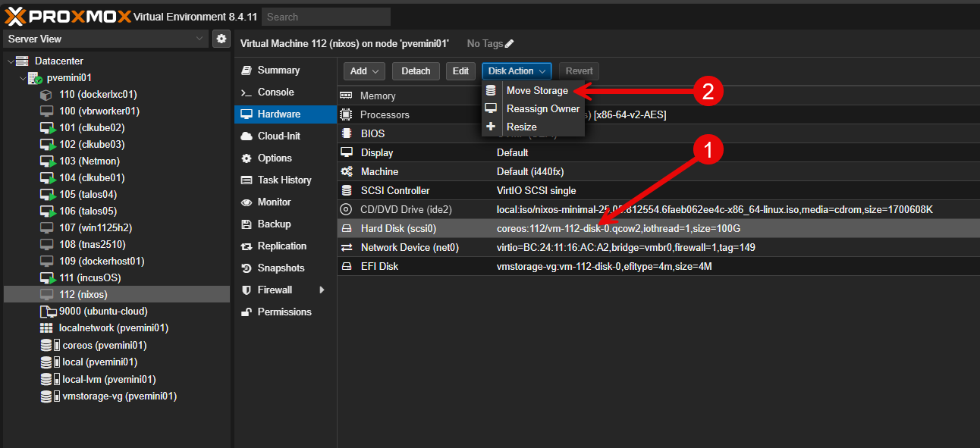
Task: Select the SCSI Controller VirtIO value
Action: pyautogui.click(x=536, y=190)
